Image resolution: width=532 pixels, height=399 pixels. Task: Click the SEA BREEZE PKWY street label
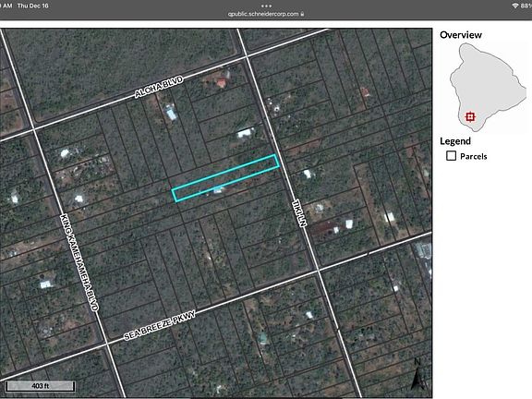point(160,326)
